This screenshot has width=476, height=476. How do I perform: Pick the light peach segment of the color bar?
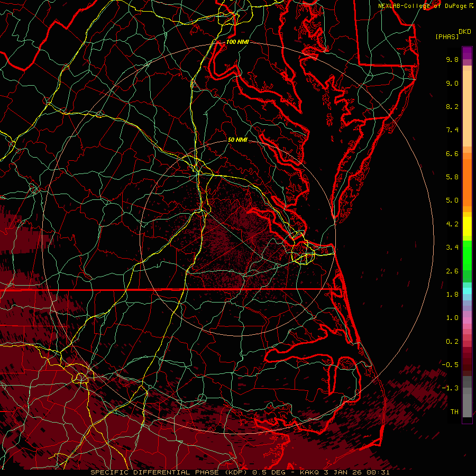click(467, 108)
